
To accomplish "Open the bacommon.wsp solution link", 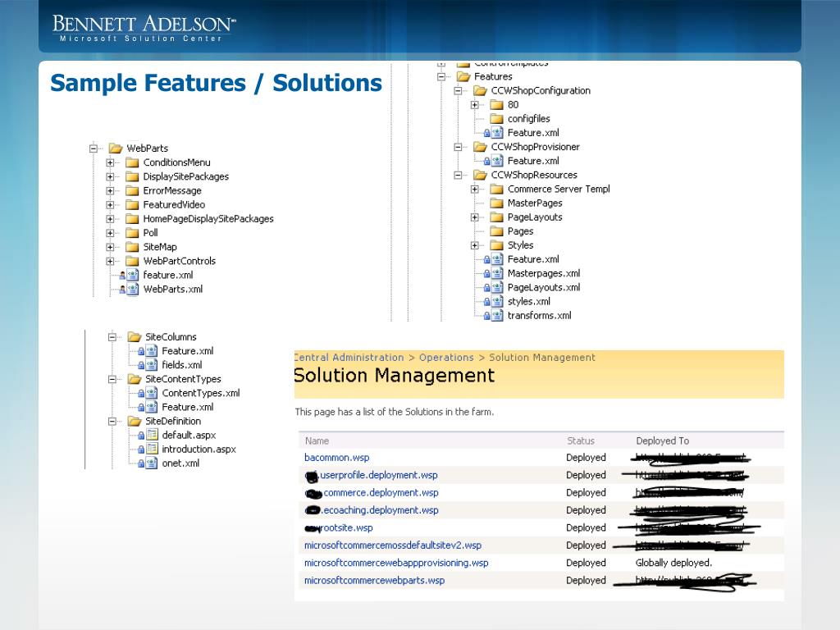I will click(336, 458).
